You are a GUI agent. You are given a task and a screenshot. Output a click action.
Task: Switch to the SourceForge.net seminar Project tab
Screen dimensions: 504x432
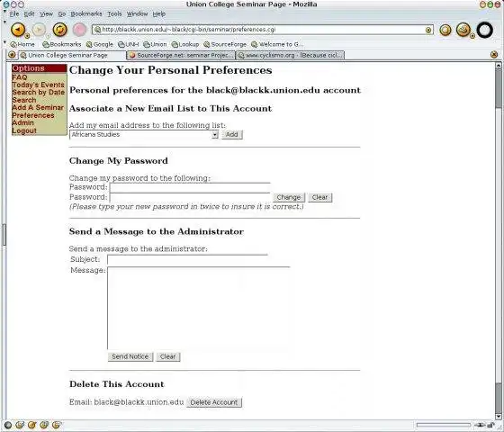181,55
